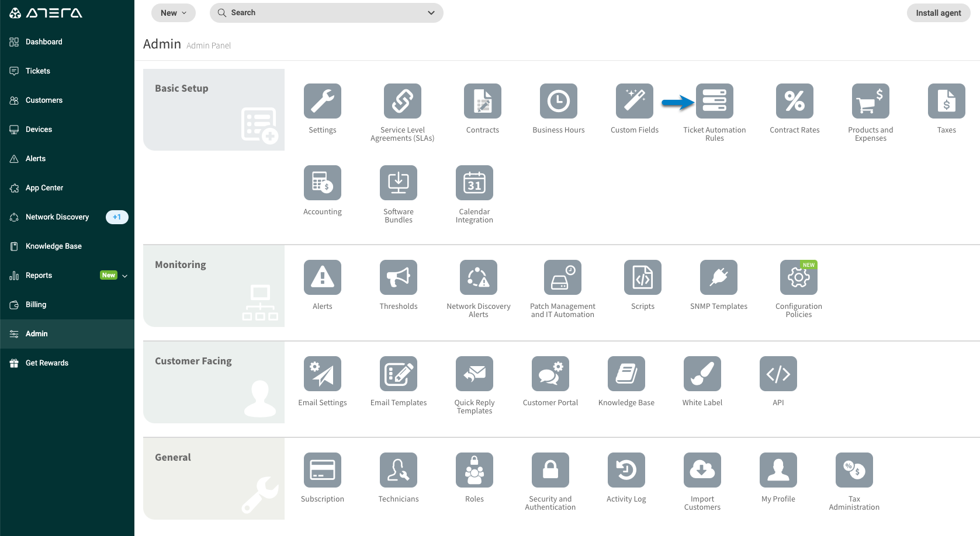Open Devices in the sidebar
Viewport: 980px width, 536px height.
pos(67,130)
